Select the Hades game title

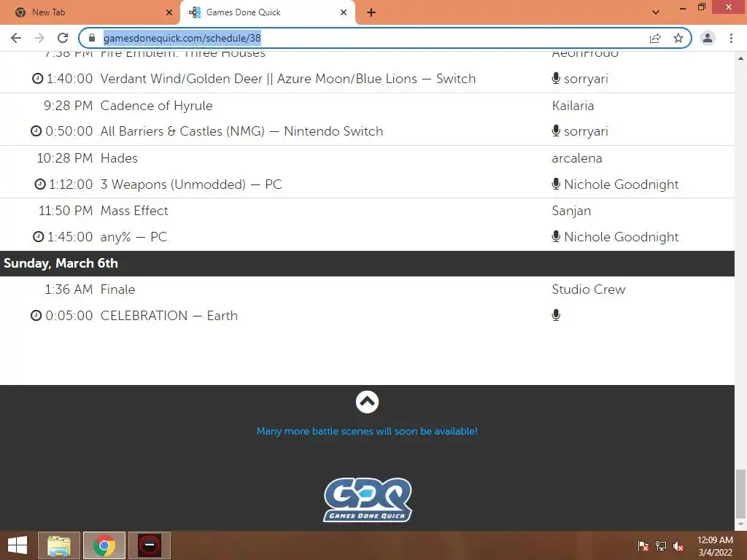[x=119, y=158]
